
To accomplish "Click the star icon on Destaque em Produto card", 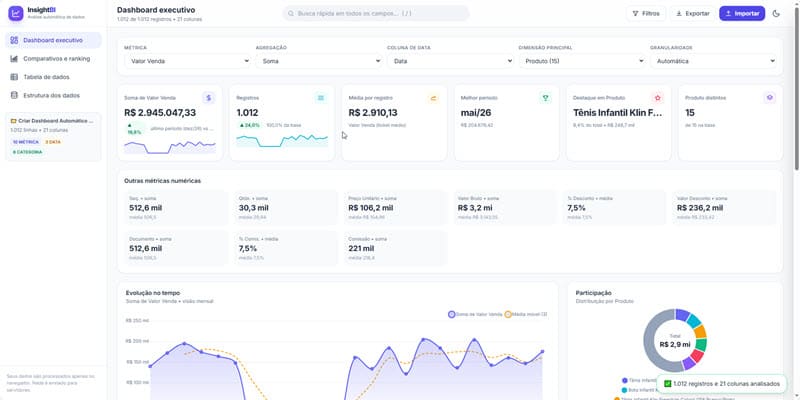I will pyautogui.click(x=658, y=98).
